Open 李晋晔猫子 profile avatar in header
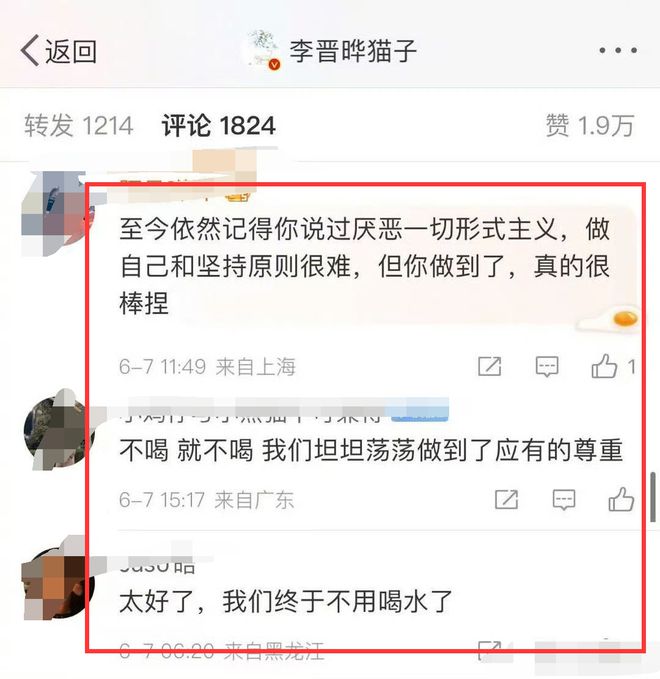 (263, 49)
